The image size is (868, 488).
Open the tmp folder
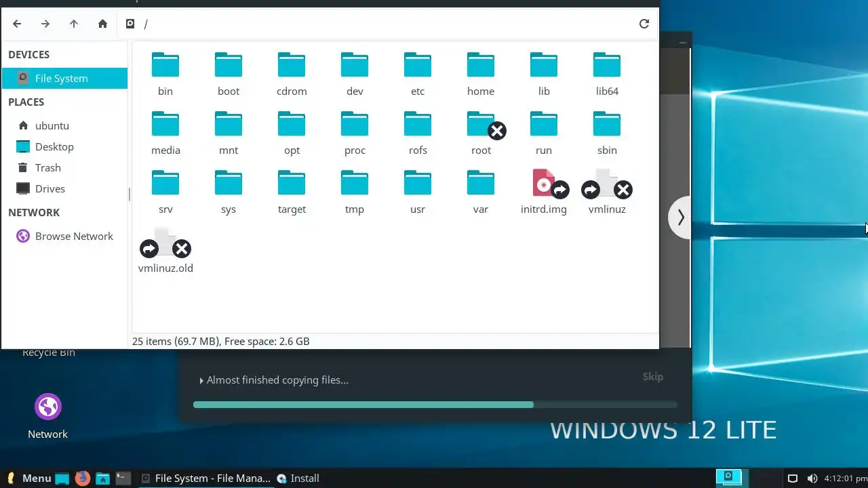[355, 192]
